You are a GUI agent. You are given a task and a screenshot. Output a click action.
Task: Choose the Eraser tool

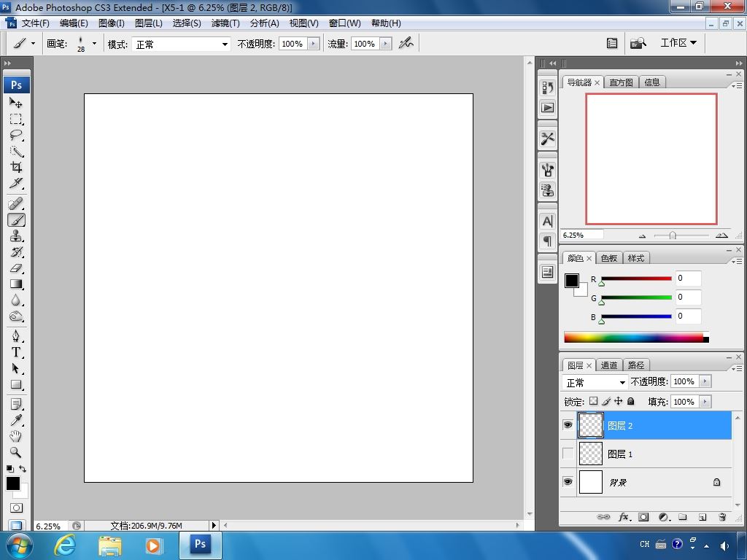click(x=16, y=268)
